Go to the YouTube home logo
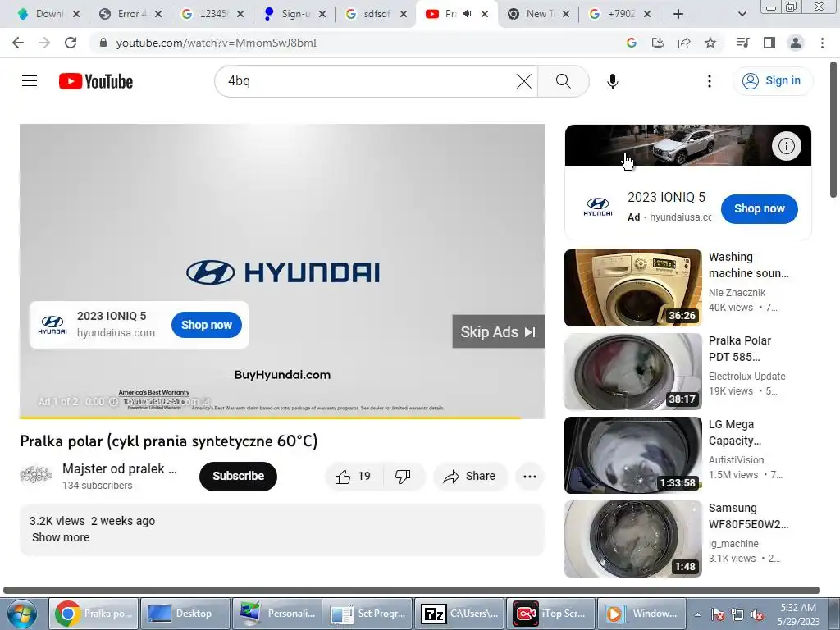The height and width of the screenshot is (630, 840). (96, 81)
